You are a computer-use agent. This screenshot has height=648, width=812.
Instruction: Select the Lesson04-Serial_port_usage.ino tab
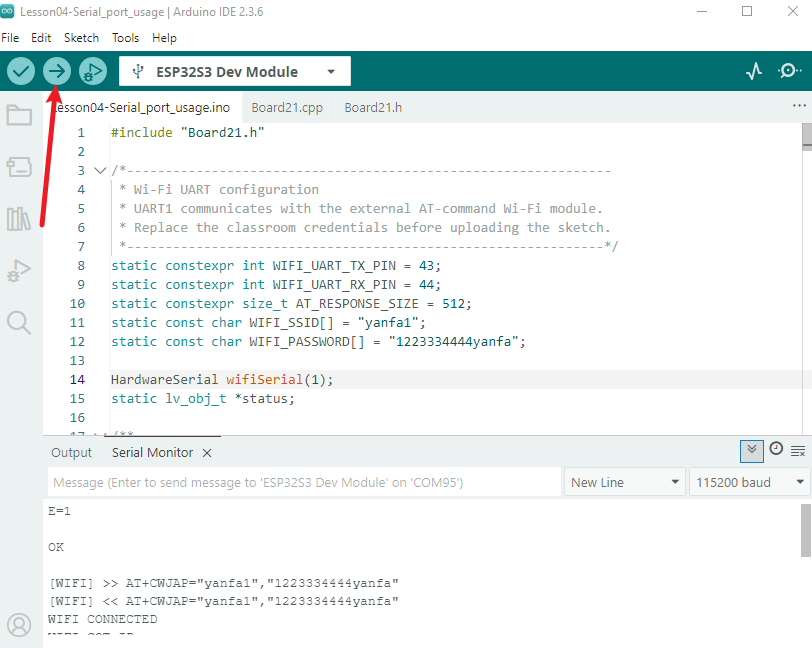pyautogui.click(x=142, y=108)
